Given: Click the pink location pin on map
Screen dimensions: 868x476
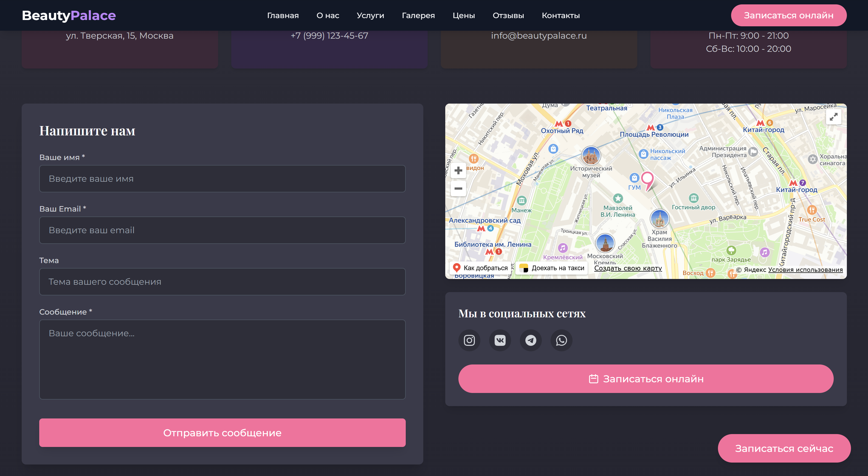Looking at the screenshot, I should tap(647, 178).
